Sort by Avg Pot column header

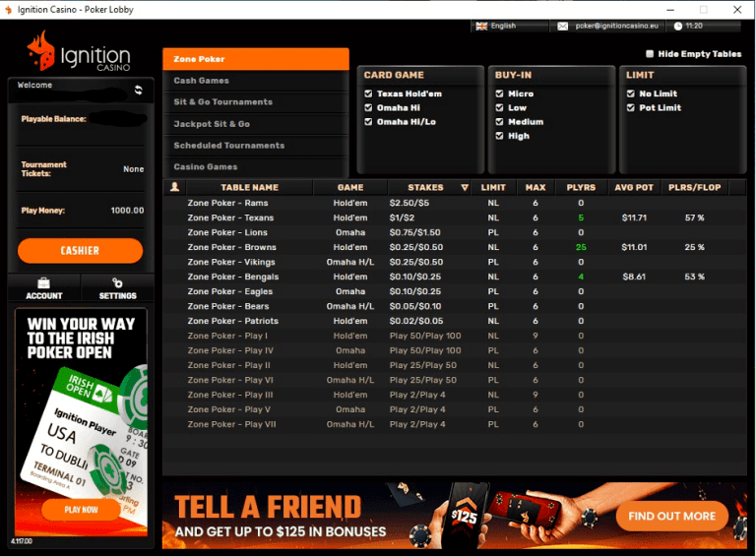click(634, 187)
